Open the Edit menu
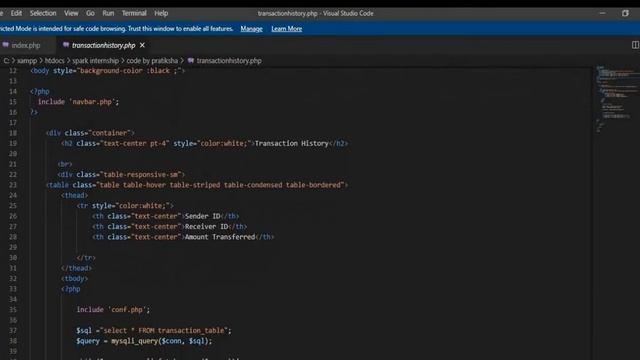 point(16,13)
